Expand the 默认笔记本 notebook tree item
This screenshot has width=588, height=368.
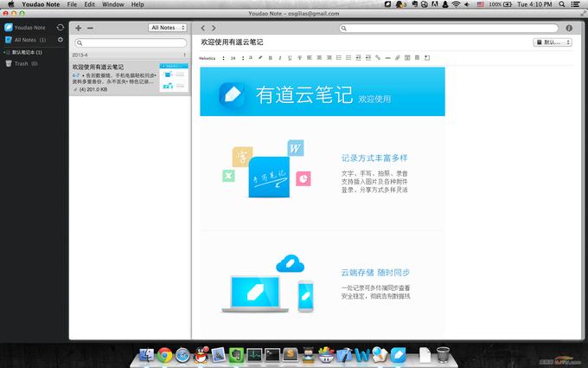[4, 52]
